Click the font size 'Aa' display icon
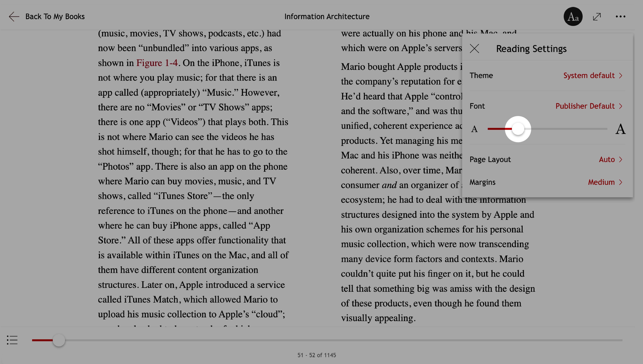The width and height of the screenshot is (643, 364). pos(573,16)
